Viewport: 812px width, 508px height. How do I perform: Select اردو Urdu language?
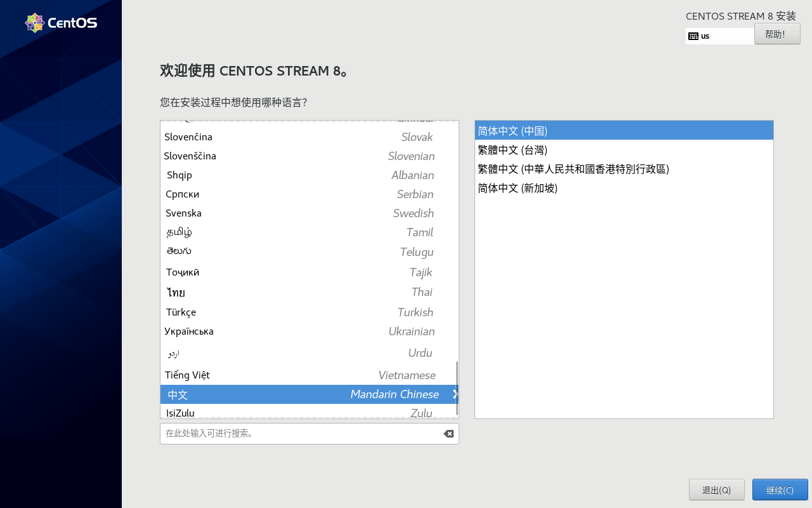coord(309,353)
